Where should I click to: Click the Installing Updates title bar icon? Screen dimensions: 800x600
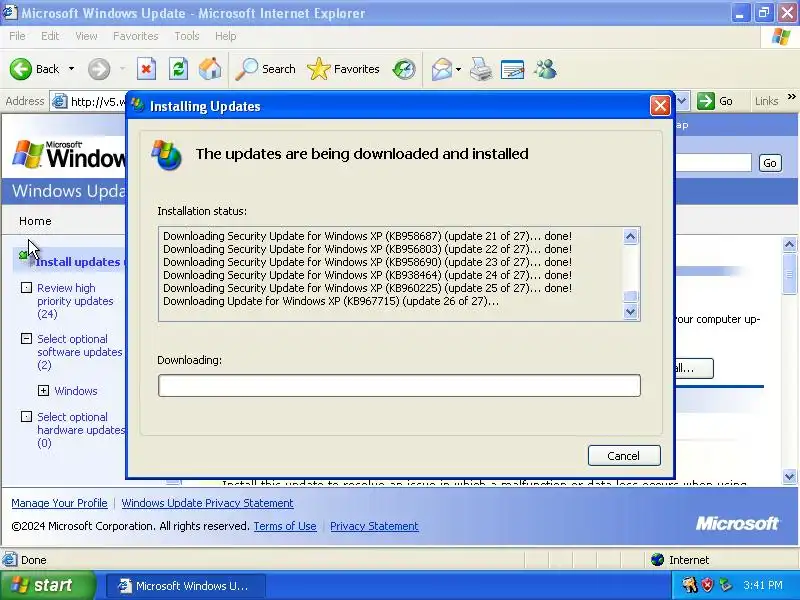[138, 105]
